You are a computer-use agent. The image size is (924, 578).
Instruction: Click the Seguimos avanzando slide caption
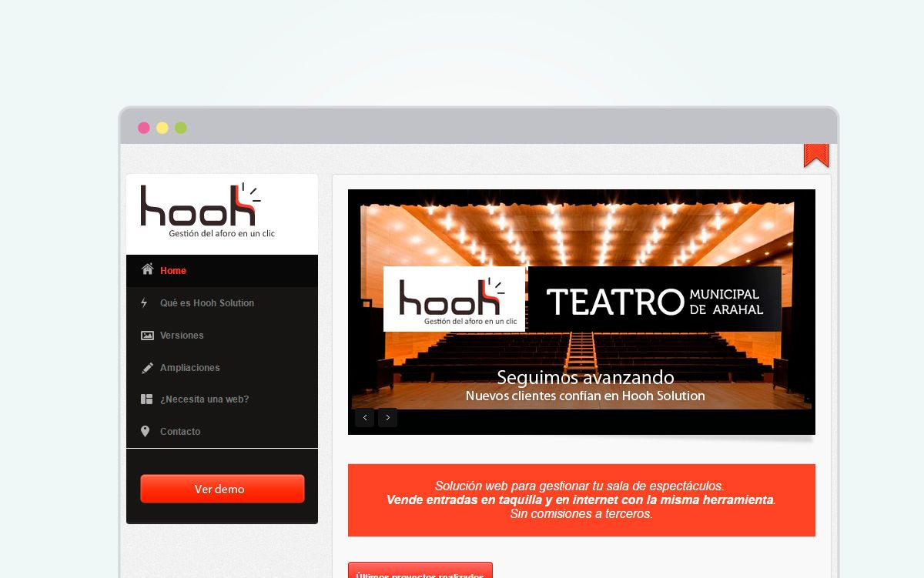pos(585,378)
